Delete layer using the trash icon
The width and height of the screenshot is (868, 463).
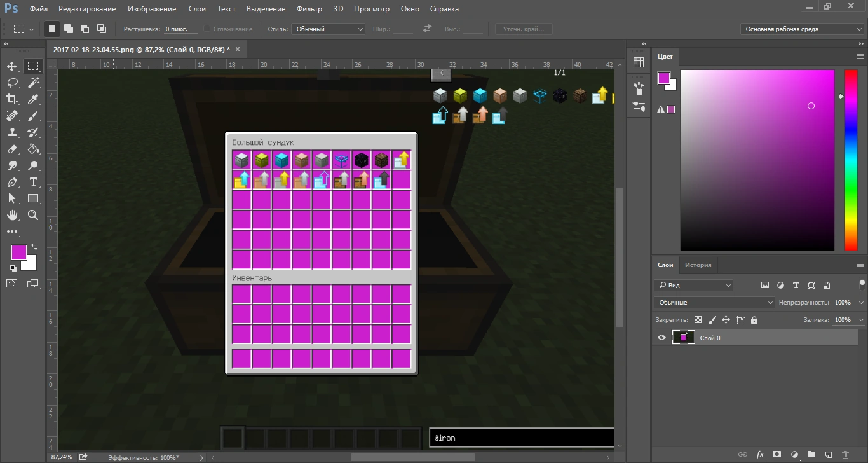pyautogui.click(x=845, y=455)
